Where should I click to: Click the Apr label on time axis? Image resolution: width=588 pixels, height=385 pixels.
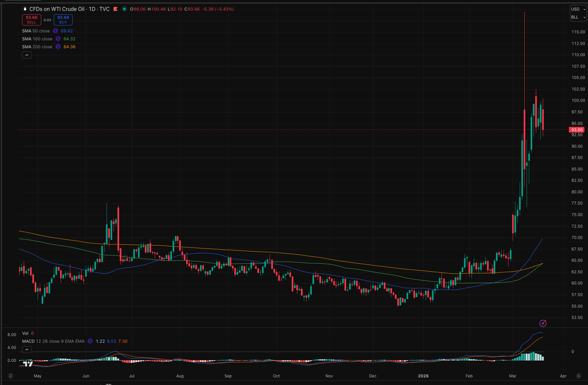[563, 376]
